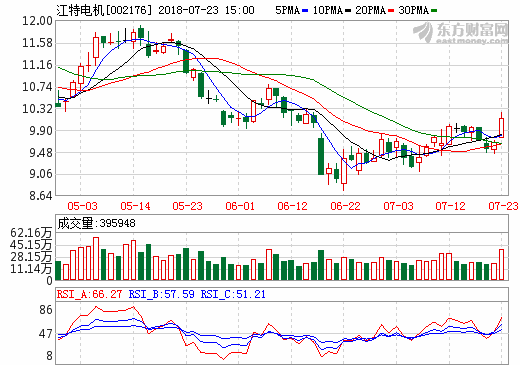Select the 06-01 date marker
This screenshot has width=520, height=365.
tap(240, 206)
